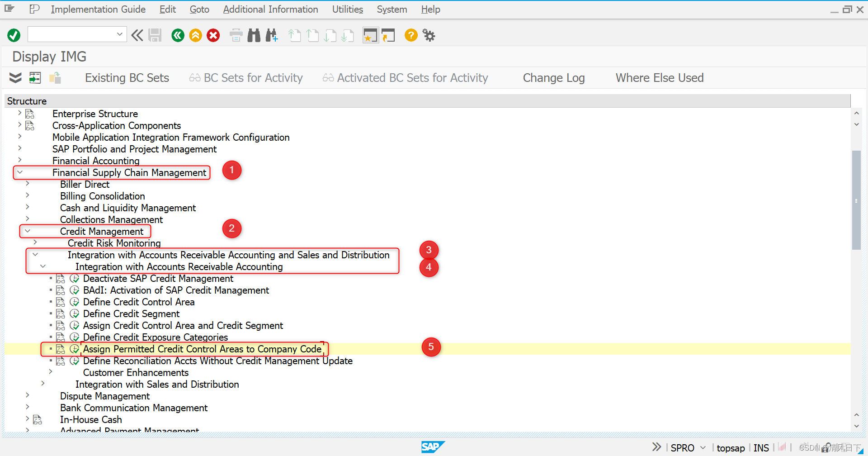This screenshot has width=868, height=456.
Task: Open the Goto menu
Action: pos(199,9)
